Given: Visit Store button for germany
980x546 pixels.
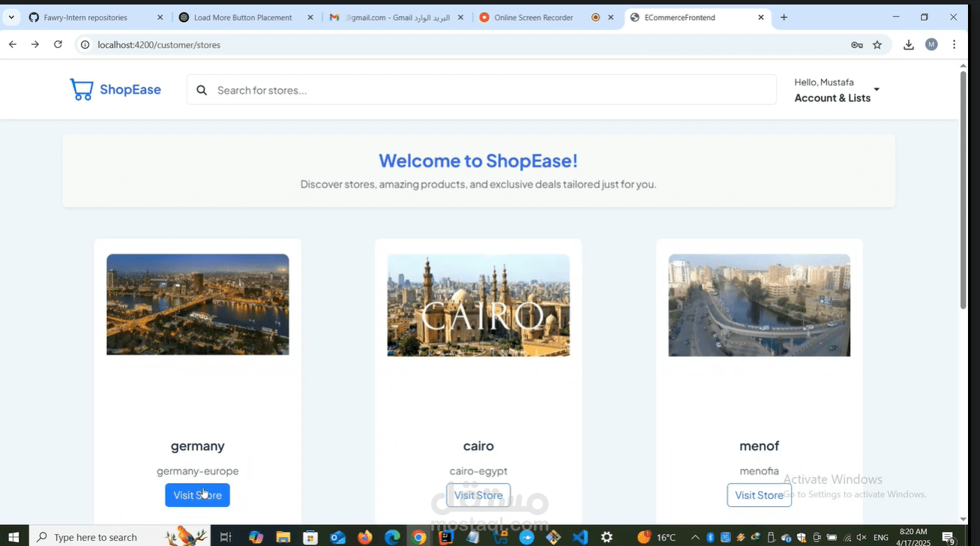Looking at the screenshot, I should pos(197,495).
